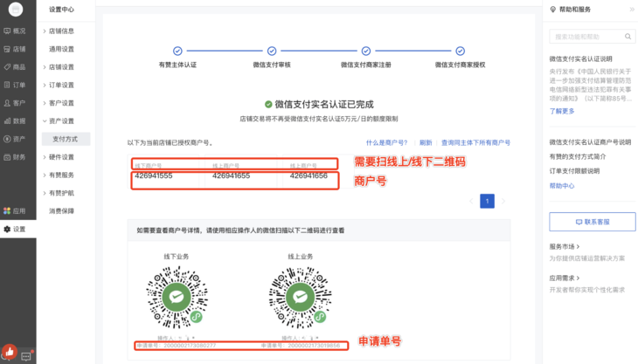Open the 财务 finance sidebar item
Screen dimensions: 638x364
15,157
